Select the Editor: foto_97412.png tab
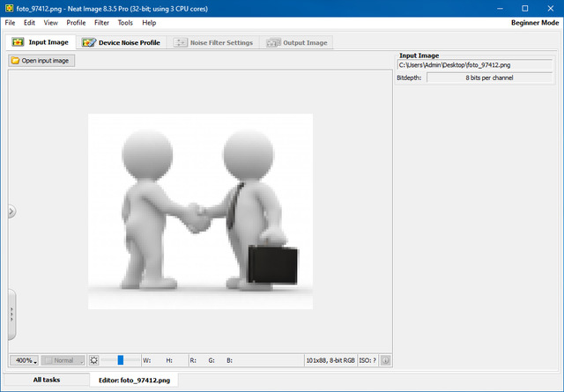564x392 pixels. click(134, 380)
